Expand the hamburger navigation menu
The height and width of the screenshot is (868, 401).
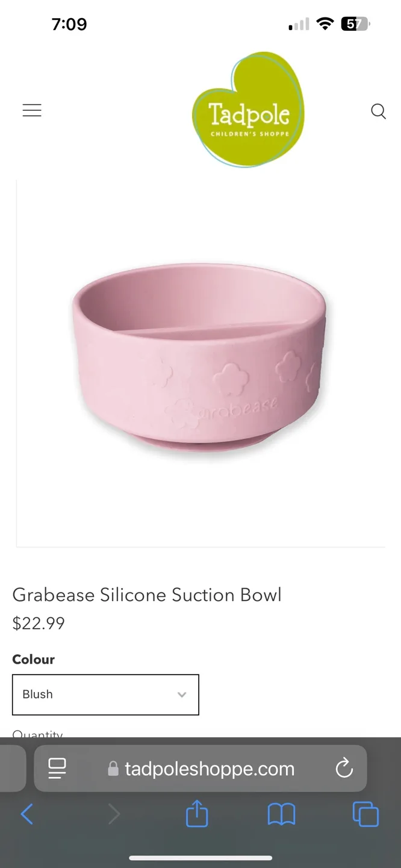pos(32,110)
